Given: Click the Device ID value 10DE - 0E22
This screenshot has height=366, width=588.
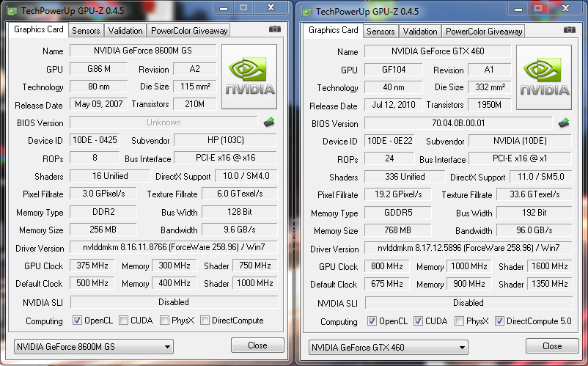Looking at the screenshot, I should tap(389, 141).
